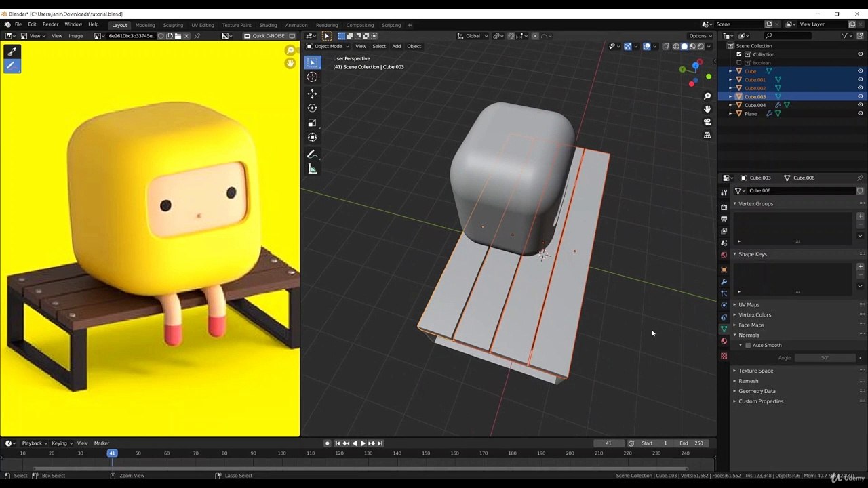
Task: Toggle Collection visibility eye icon
Action: (x=860, y=54)
